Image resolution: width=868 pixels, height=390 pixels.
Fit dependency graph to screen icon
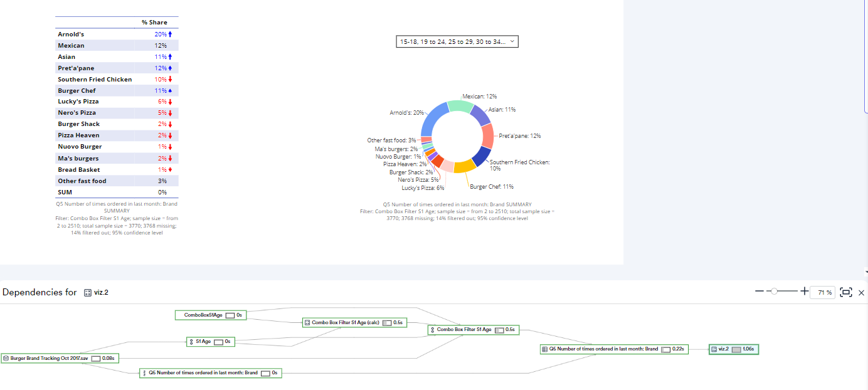tap(845, 292)
